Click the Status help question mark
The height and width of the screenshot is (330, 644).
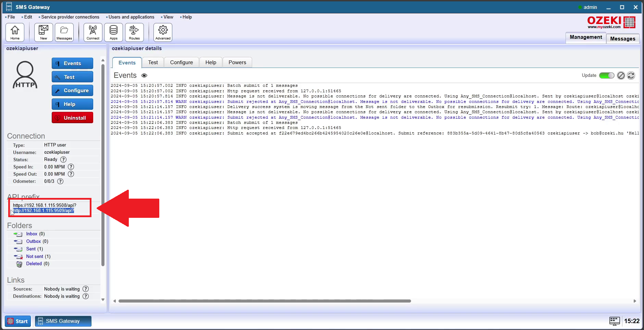pyautogui.click(x=63, y=160)
